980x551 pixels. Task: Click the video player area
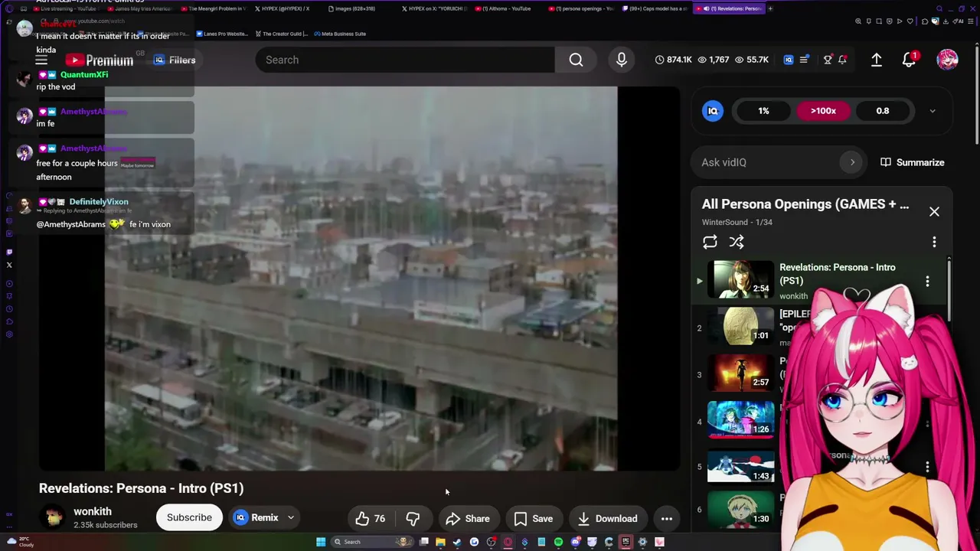360,279
